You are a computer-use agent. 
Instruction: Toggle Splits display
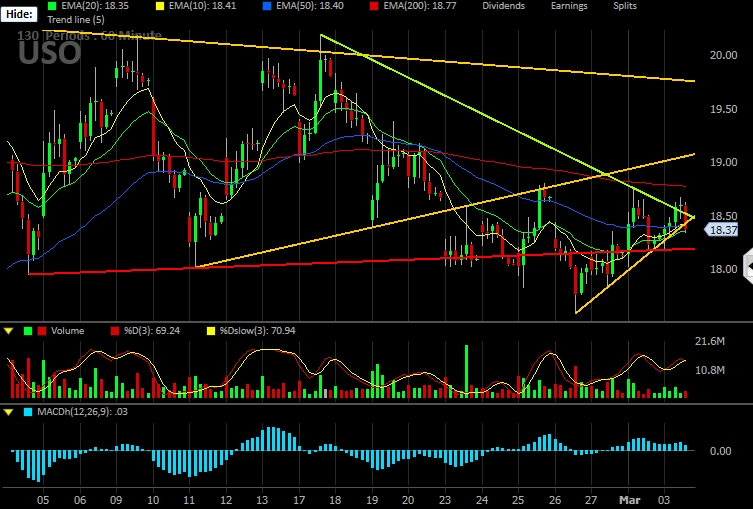pos(625,6)
